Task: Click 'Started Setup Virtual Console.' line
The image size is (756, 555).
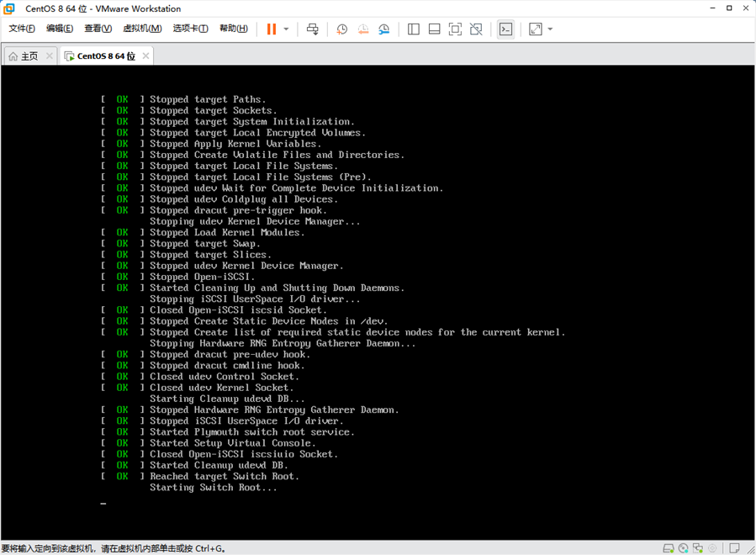Action: click(209, 443)
